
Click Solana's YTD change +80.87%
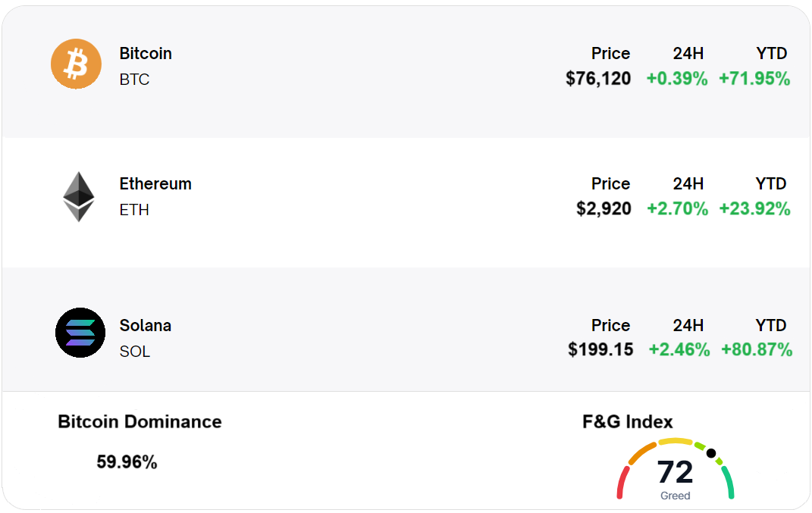(x=757, y=350)
